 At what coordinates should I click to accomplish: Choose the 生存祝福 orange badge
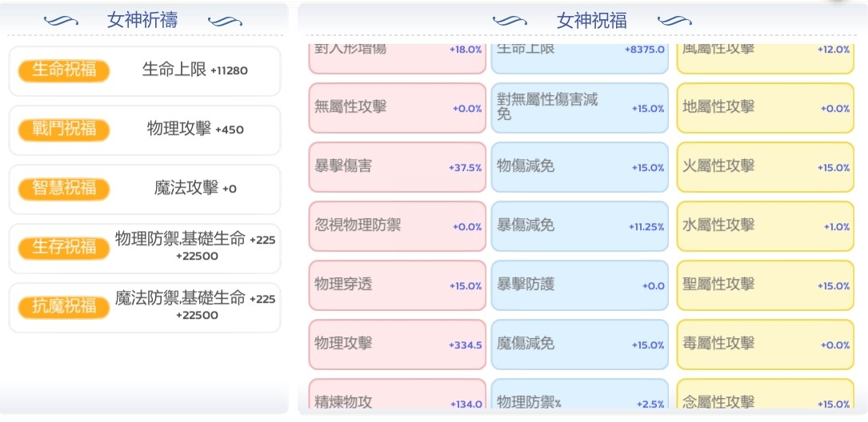[64, 249]
